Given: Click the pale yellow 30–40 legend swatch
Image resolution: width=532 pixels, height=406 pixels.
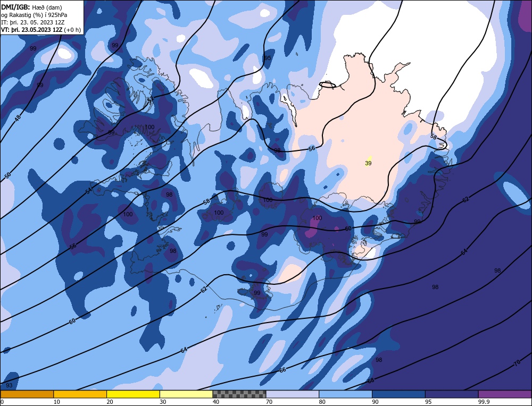Looking at the screenshot, I should point(186,394).
